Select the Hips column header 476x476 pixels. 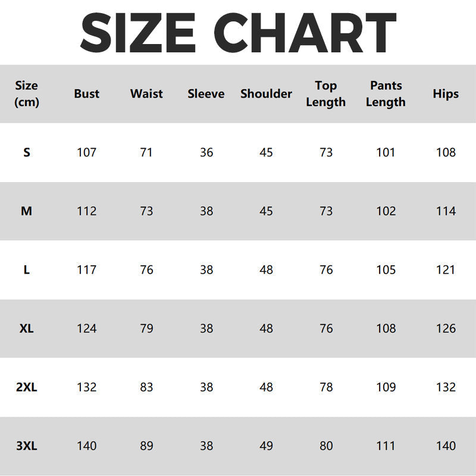point(446,94)
